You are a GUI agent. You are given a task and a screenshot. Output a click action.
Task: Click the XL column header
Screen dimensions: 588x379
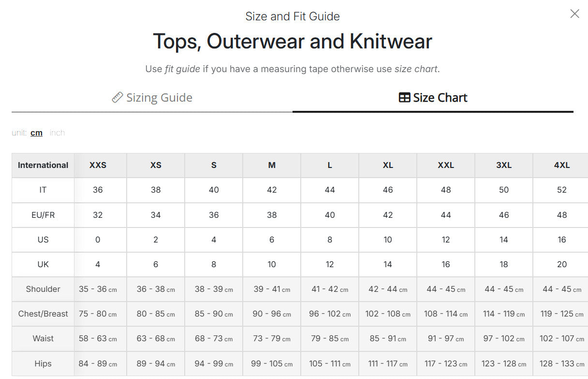pyautogui.click(x=388, y=165)
